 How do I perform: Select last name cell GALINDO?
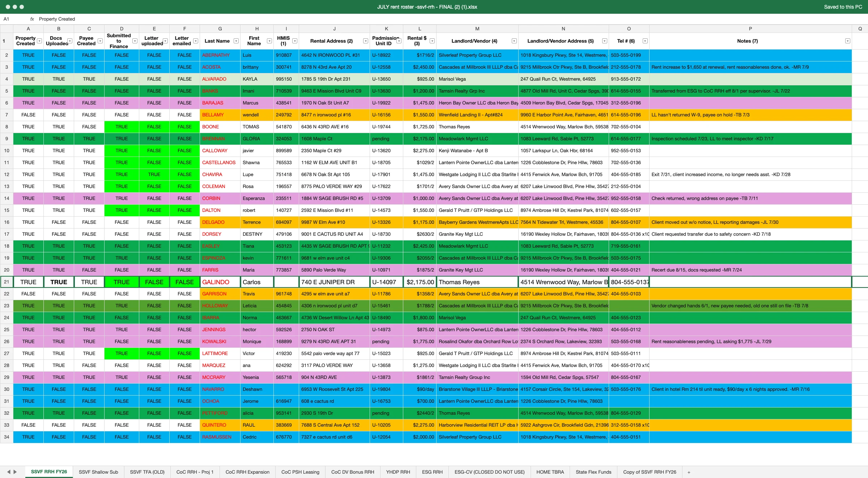(x=220, y=282)
